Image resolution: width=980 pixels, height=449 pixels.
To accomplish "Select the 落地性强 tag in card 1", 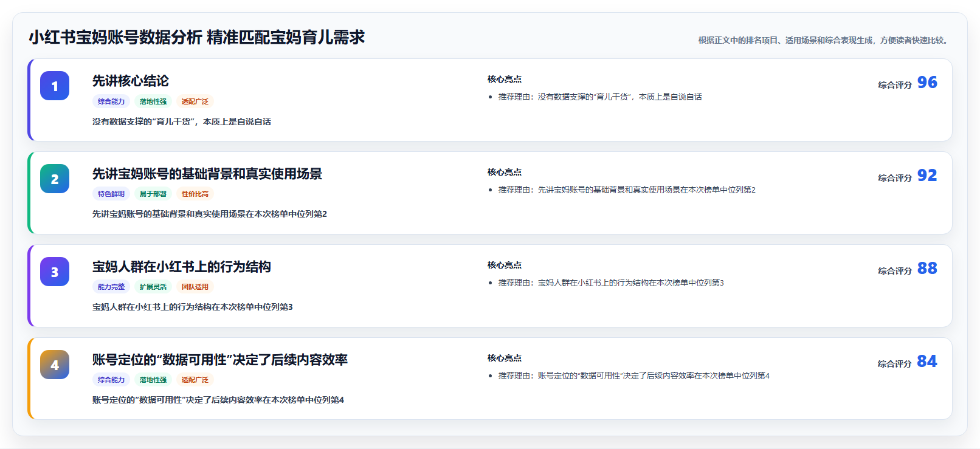I will coord(153,101).
